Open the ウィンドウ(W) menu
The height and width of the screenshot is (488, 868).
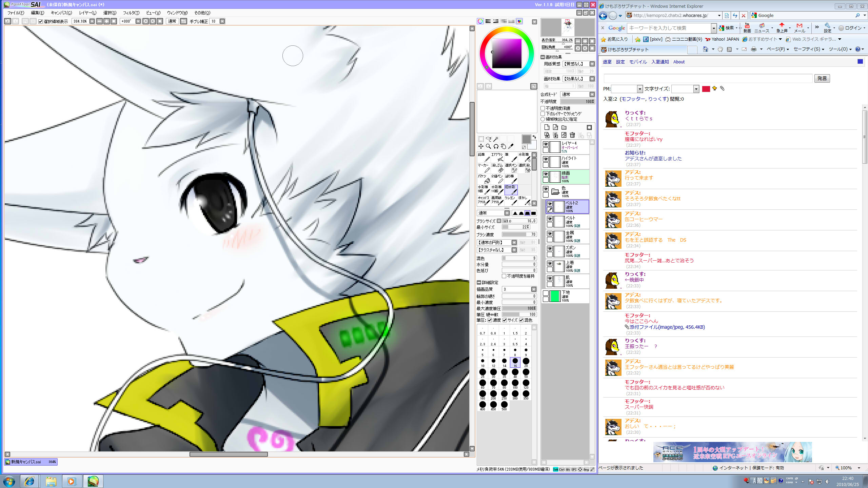(177, 13)
